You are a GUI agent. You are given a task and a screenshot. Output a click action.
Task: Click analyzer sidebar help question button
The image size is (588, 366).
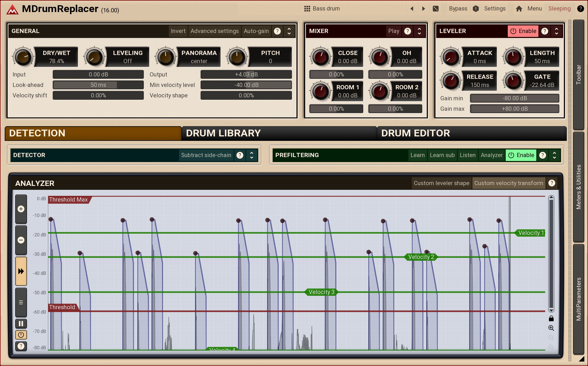[x=21, y=346]
